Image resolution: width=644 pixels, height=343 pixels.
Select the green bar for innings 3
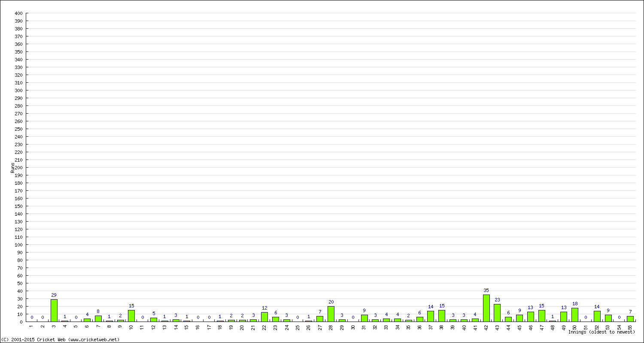click(54, 310)
